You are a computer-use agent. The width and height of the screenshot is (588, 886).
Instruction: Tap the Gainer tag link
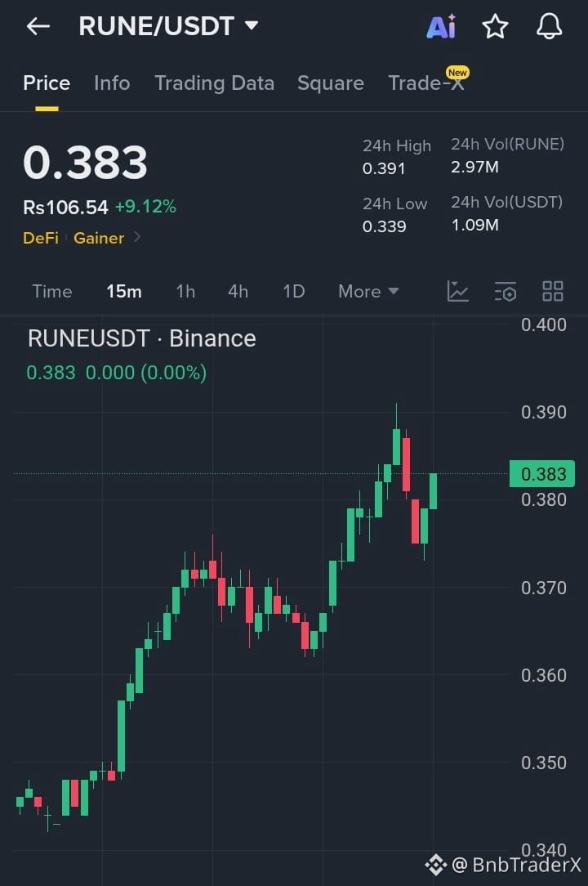99,238
